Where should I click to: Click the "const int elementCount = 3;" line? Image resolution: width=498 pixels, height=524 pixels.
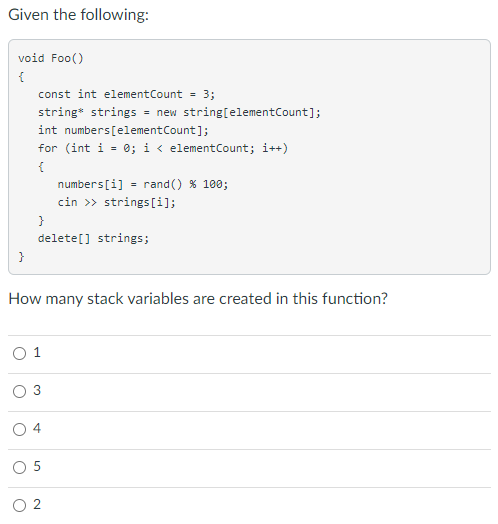[126, 94]
